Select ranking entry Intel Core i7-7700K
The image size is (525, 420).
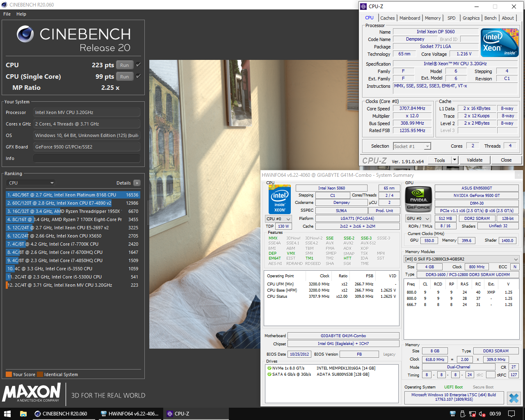click(73, 244)
